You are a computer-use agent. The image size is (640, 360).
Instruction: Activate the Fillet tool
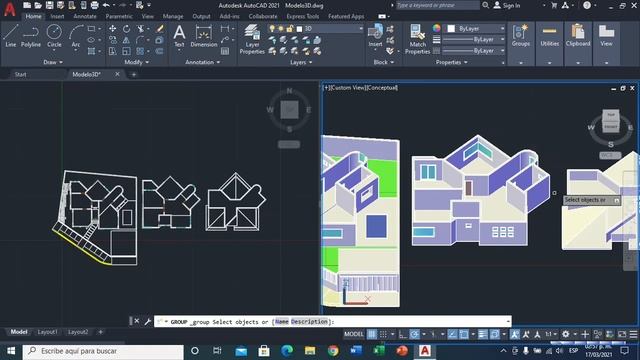point(140,40)
